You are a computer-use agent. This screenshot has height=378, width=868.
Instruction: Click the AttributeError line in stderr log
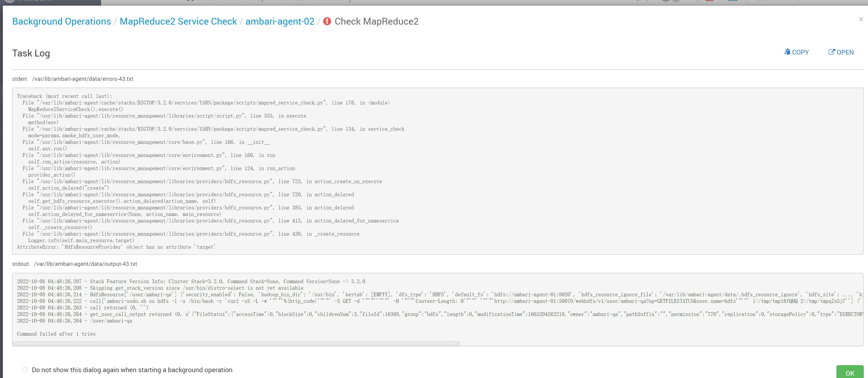tap(116, 247)
